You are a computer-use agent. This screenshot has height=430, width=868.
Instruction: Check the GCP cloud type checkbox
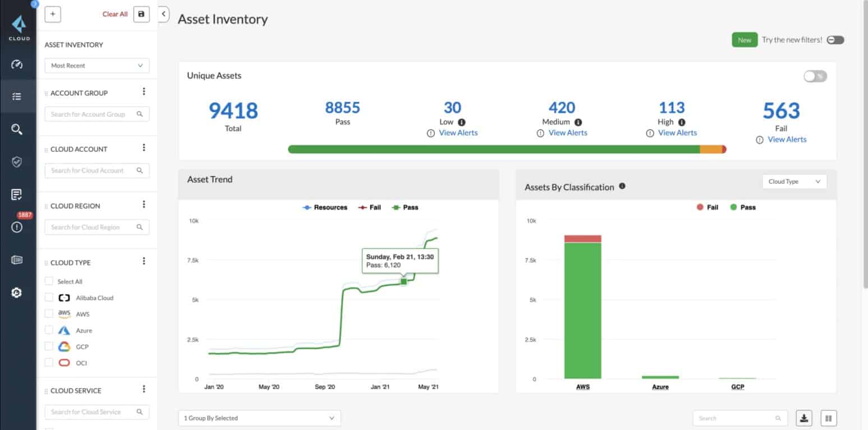(49, 346)
